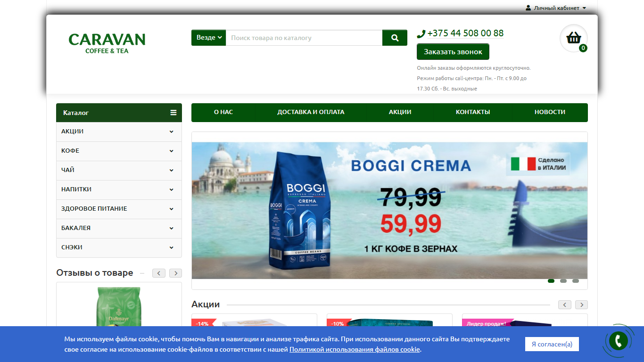Open the -10% discounted product card

[x=389, y=321]
